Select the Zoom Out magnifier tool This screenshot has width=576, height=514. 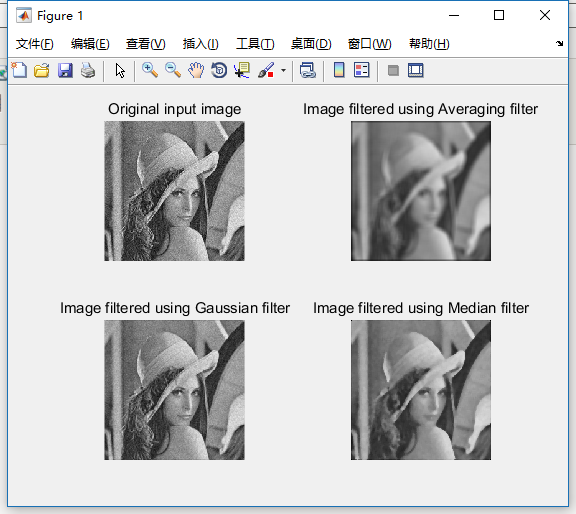click(173, 70)
